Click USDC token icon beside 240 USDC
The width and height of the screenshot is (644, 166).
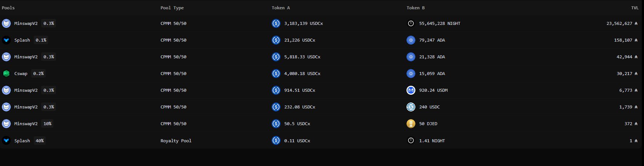tap(411, 107)
